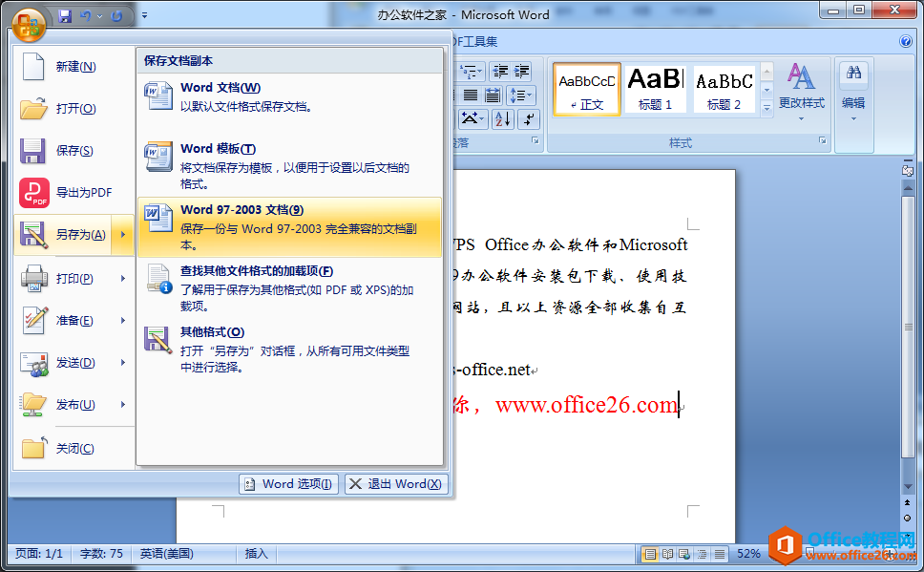Click the distributed alignment icon

point(493,95)
